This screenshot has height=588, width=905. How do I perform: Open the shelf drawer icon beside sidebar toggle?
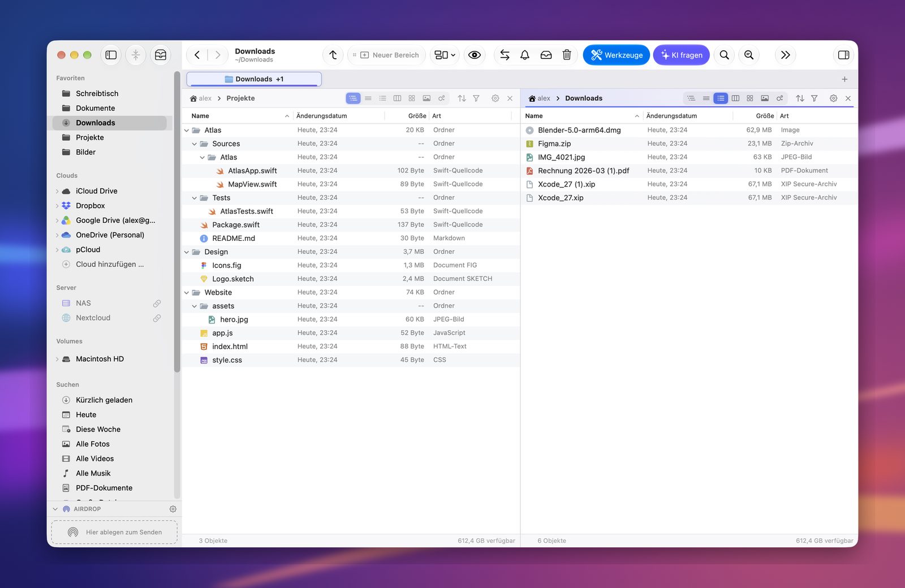pyautogui.click(x=161, y=55)
